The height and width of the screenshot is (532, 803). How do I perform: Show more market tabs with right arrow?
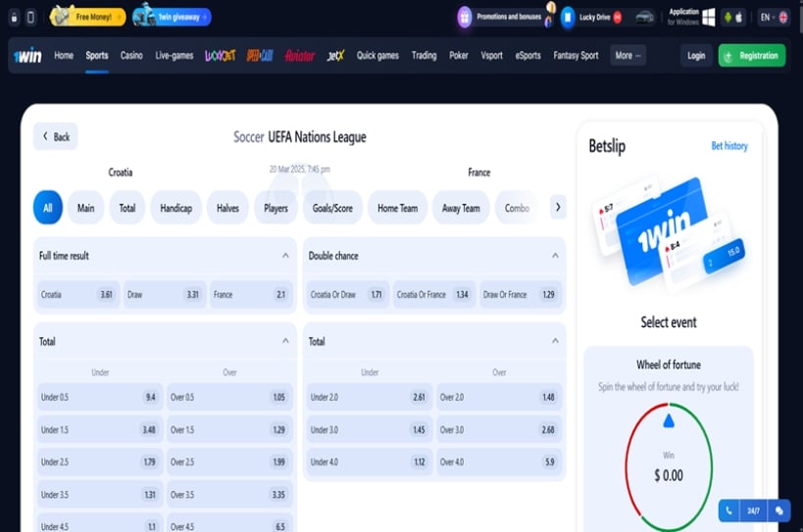point(558,207)
